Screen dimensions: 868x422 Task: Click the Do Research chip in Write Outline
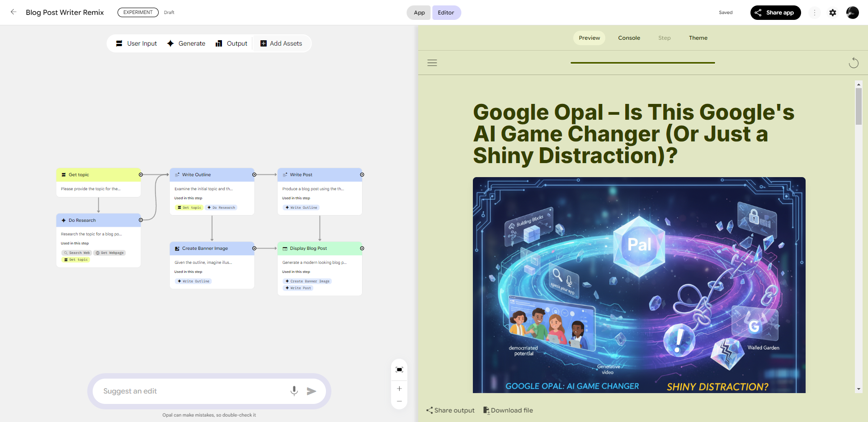pos(221,207)
